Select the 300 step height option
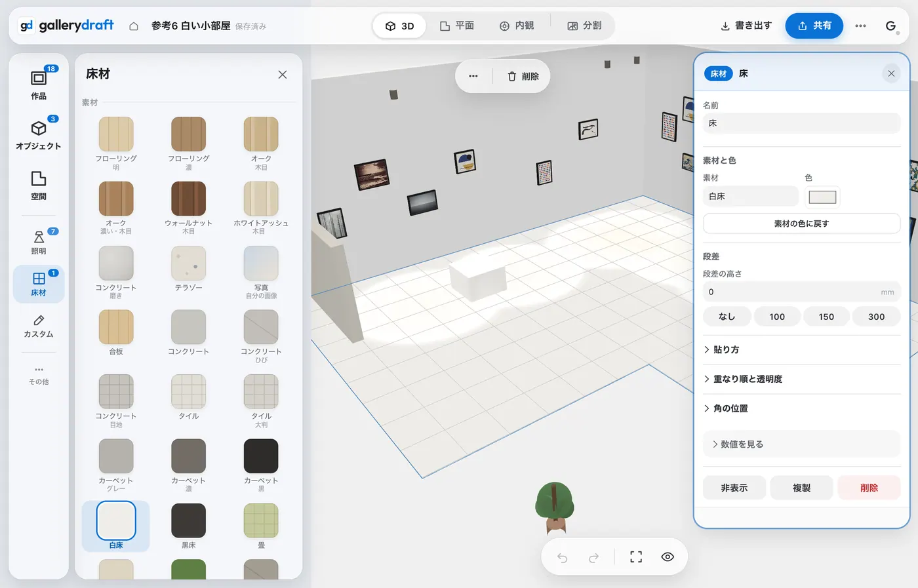The height and width of the screenshot is (588, 918). pyautogui.click(x=877, y=317)
